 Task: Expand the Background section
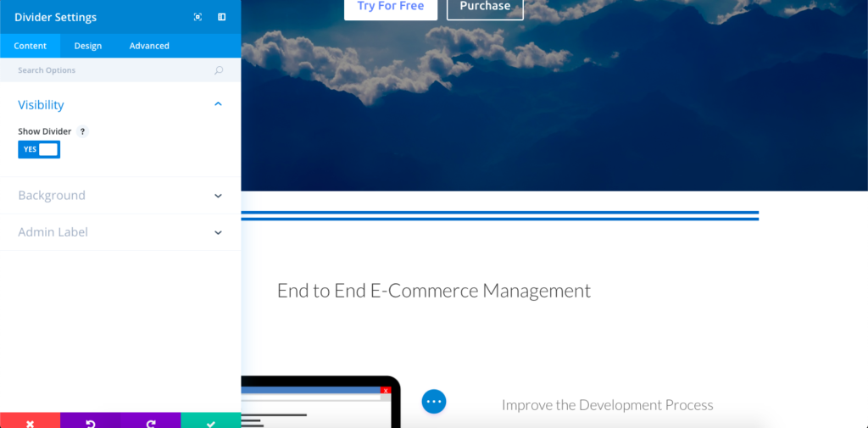click(x=120, y=196)
